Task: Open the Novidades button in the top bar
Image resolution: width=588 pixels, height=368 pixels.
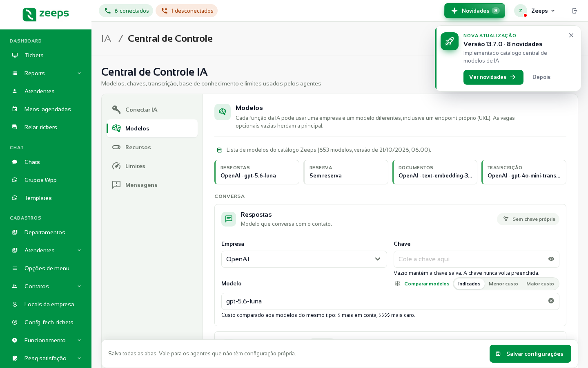Action: [474, 11]
